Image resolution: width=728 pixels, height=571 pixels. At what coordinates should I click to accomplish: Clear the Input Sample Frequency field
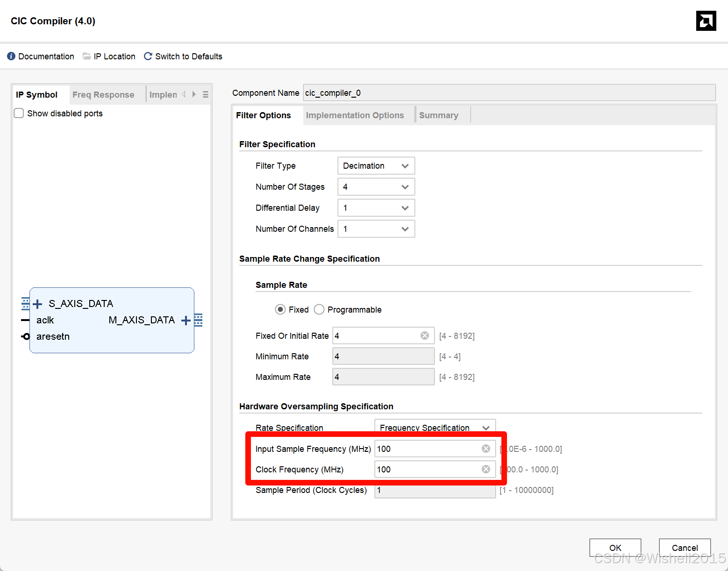coord(486,449)
